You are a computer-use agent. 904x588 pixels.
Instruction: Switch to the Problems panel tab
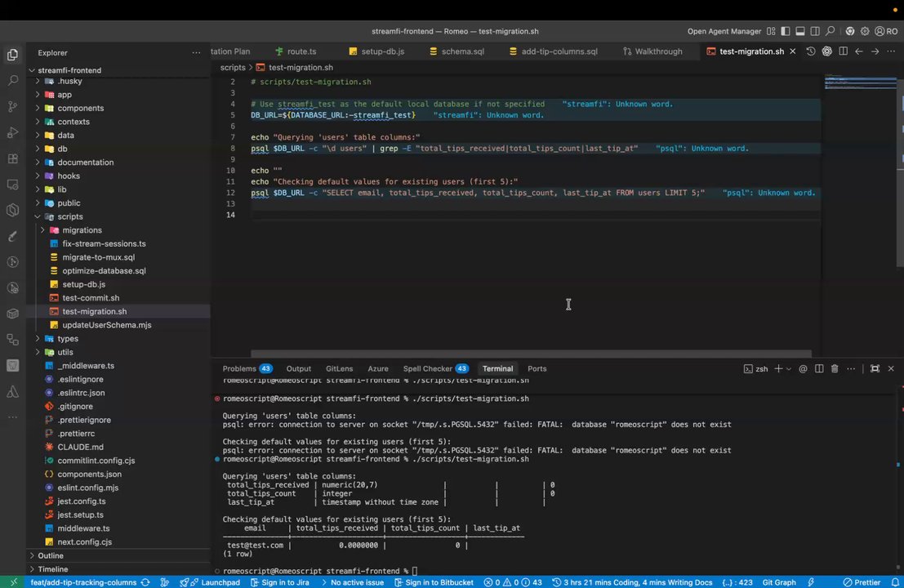click(x=239, y=369)
